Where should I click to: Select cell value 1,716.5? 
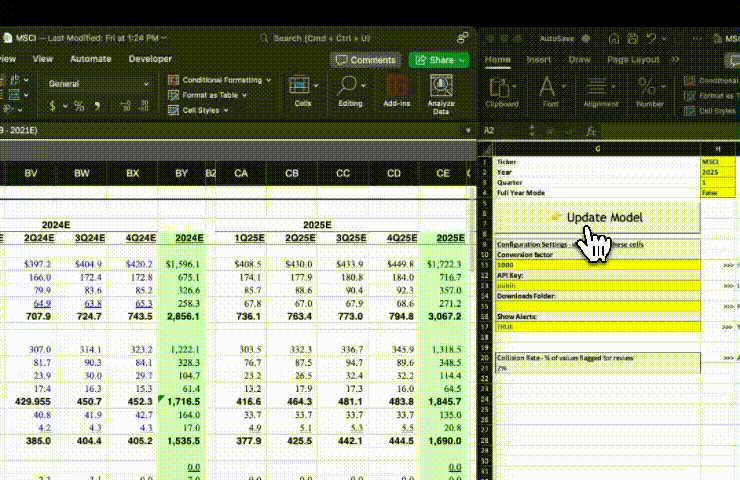click(183, 402)
